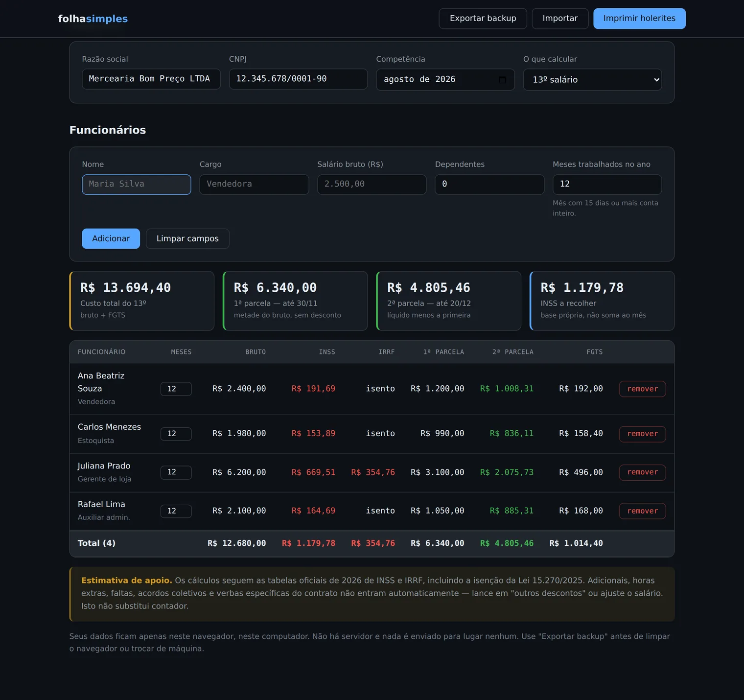Click Carlos Menezes' 2ª parcela R$ 836,11
Screen dimensions: 744x700
click(x=511, y=434)
